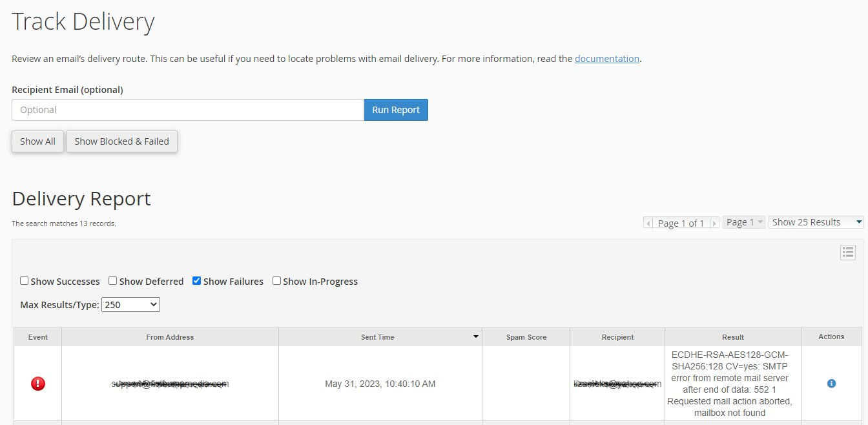Screen dimensions: 868x425
Task: Expand the Show 25 Results dropdown
Action: tap(816, 222)
